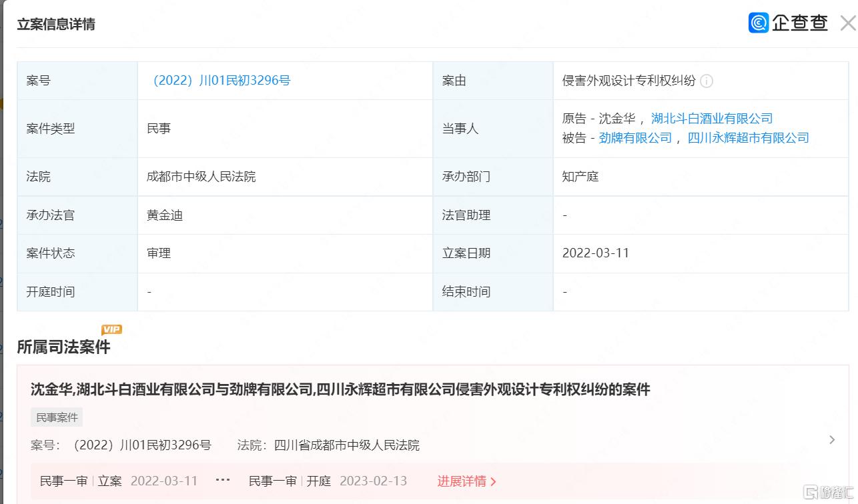Open 湖北斗白酒业有限公司 company link
Viewport: 858px width, 504px height.
(x=712, y=119)
